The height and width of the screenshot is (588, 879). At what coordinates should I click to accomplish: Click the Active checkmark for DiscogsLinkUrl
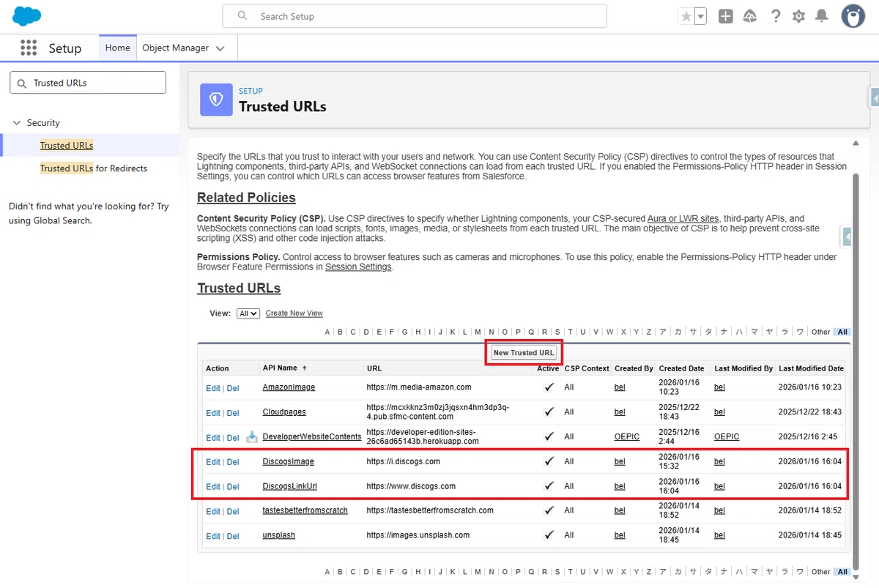pyautogui.click(x=549, y=486)
